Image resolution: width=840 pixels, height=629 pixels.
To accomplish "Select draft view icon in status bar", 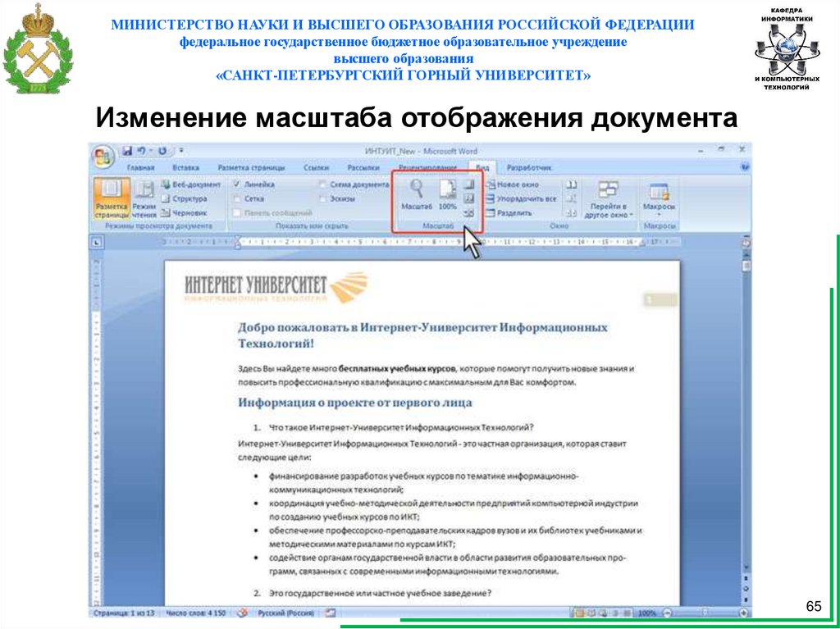I will (628, 613).
